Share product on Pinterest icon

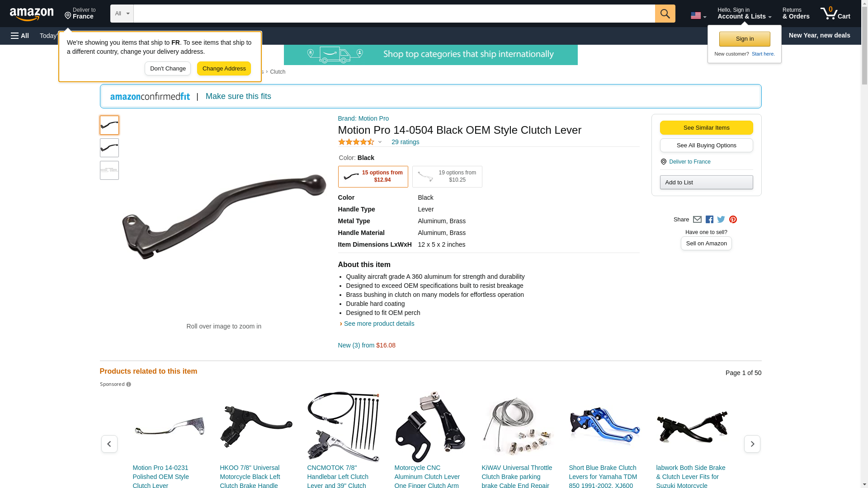pos(733,220)
